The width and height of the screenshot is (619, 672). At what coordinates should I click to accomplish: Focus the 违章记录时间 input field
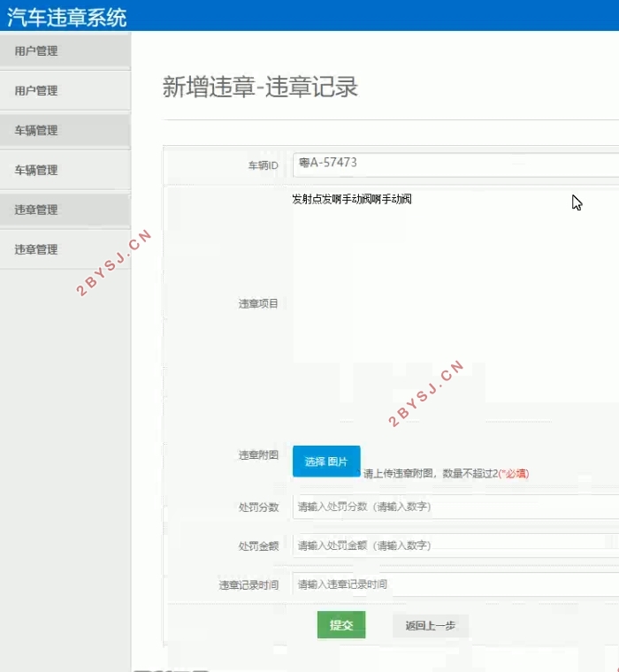[x=455, y=584]
